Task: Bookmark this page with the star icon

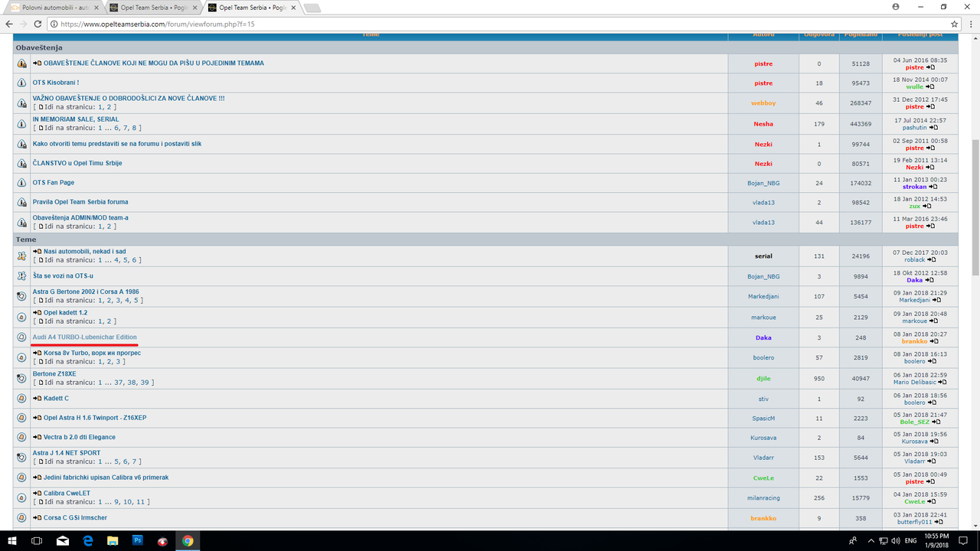Action: click(955, 24)
